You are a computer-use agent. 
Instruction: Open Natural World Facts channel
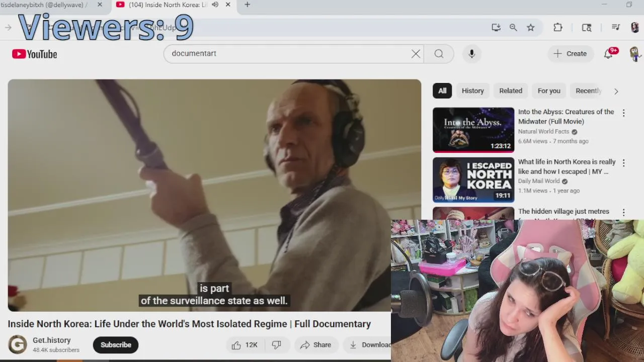click(543, 132)
